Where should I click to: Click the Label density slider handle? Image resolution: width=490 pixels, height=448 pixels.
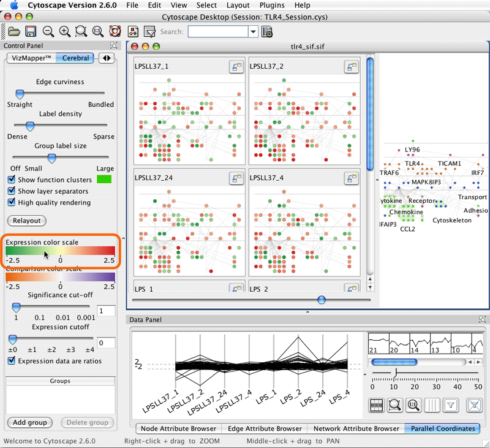click(30, 126)
